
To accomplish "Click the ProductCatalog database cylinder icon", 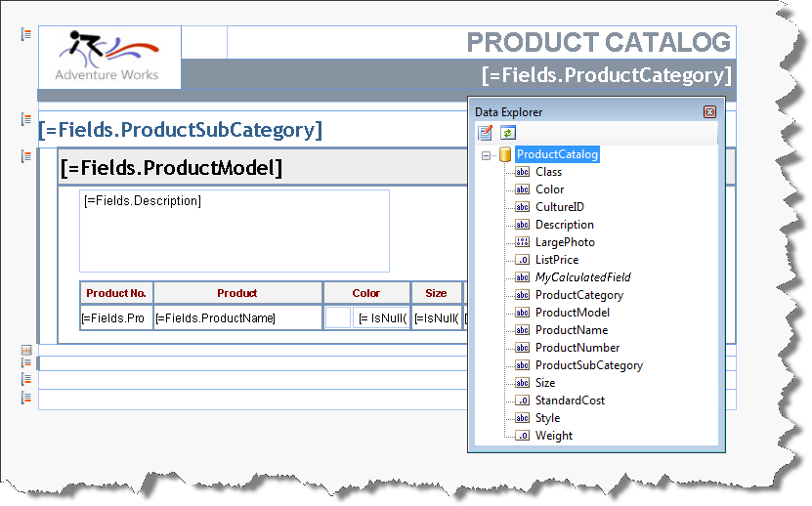I will point(505,154).
